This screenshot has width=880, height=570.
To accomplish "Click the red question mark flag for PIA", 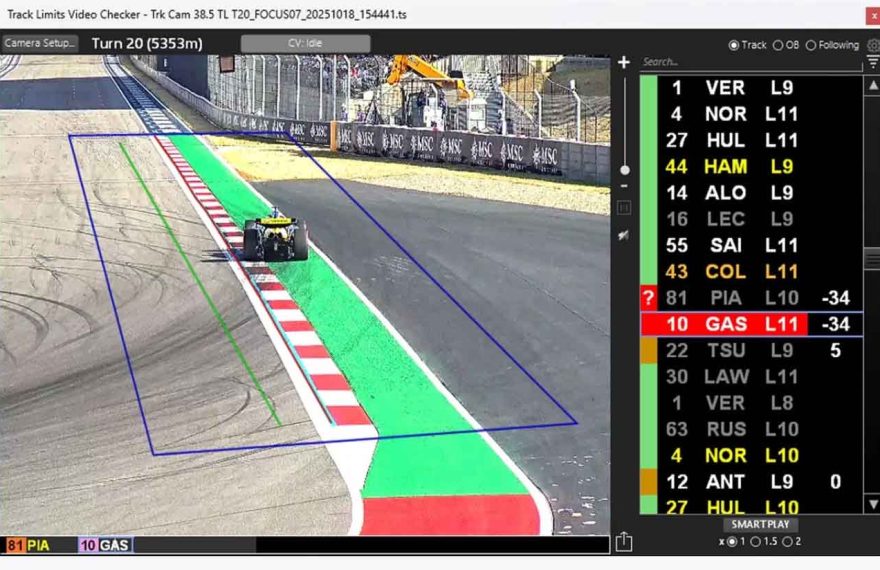I will tap(648, 298).
